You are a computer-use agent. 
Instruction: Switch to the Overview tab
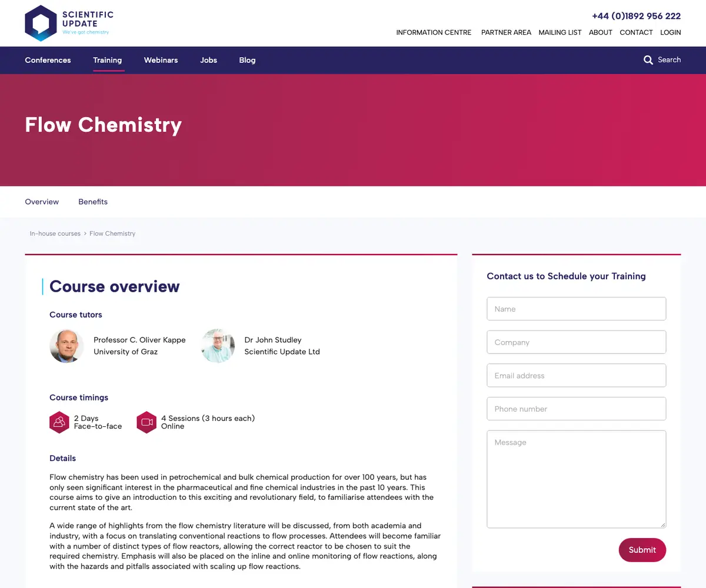(42, 202)
